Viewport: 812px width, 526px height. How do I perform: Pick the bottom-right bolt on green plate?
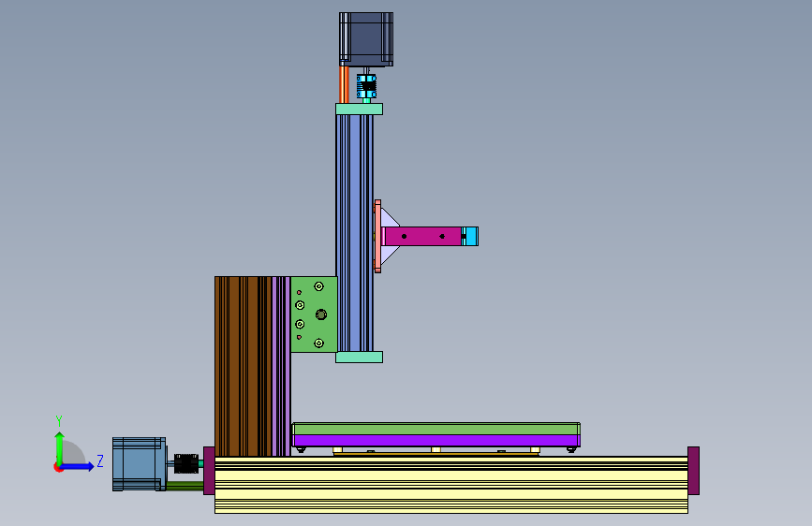pyautogui.click(x=319, y=343)
